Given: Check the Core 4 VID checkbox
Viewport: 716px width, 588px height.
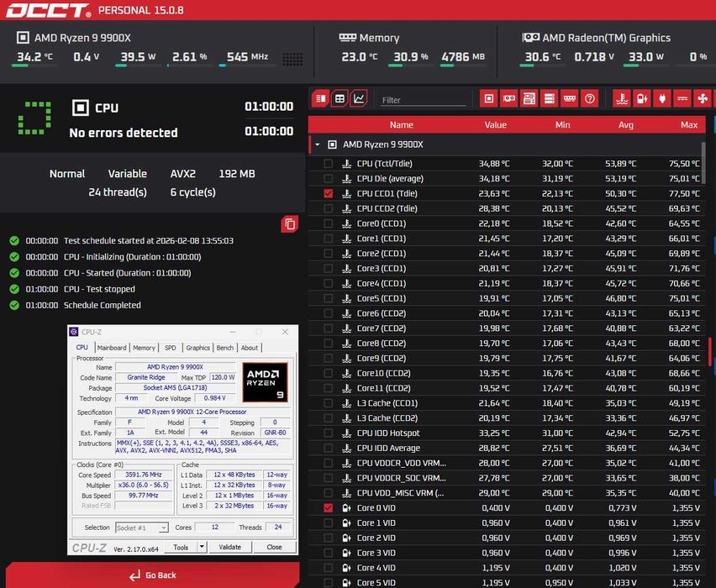Looking at the screenshot, I should coord(328,568).
